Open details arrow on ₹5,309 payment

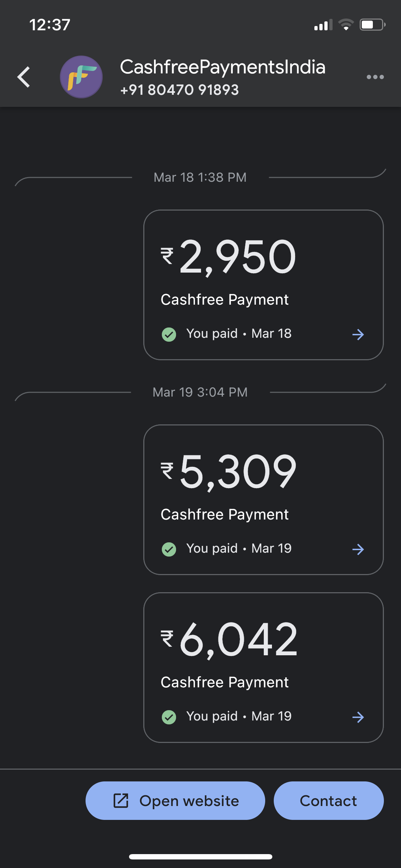click(x=358, y=549)
